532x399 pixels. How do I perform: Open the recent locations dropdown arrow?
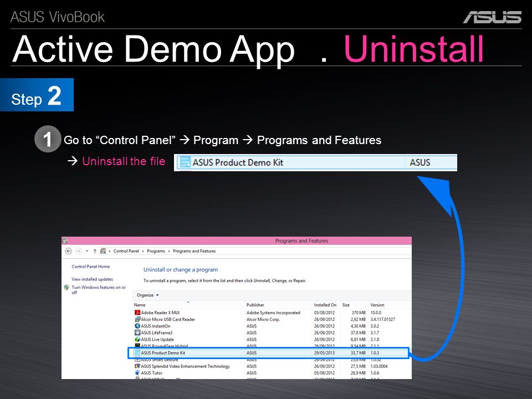[x=87, y=251]
